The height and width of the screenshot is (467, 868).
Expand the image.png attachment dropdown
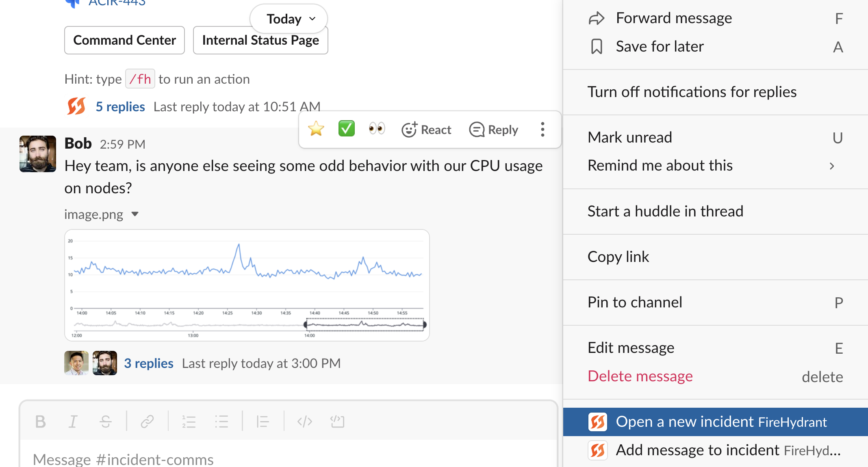[x=136, y=214]
